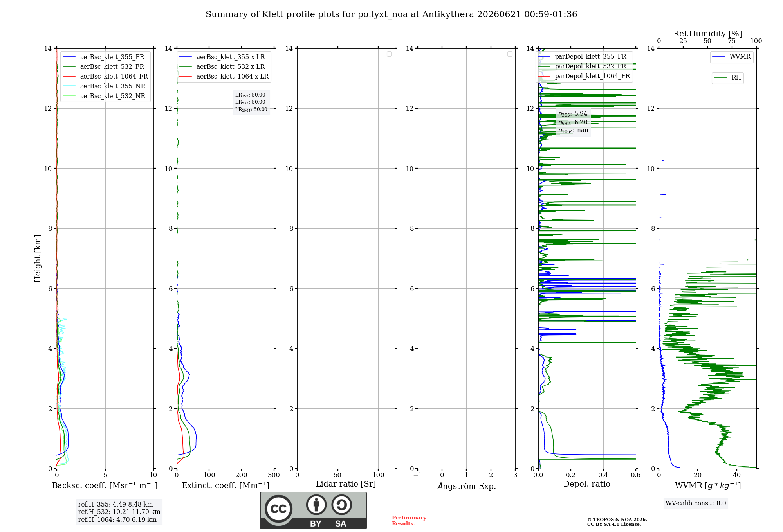Click the aerBsc_klett_355_FR legend entry
Screen dimensions: 783x532
point(103,57)
